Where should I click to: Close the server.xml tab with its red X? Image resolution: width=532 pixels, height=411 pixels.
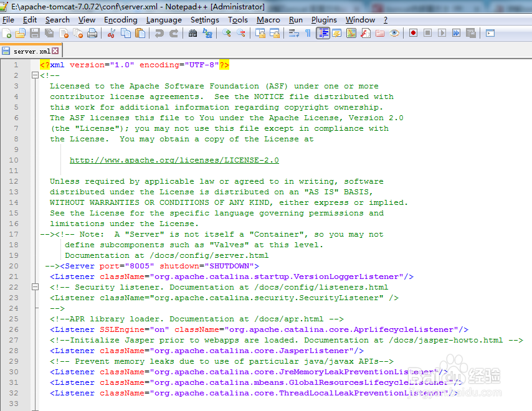tap(55, 51)
